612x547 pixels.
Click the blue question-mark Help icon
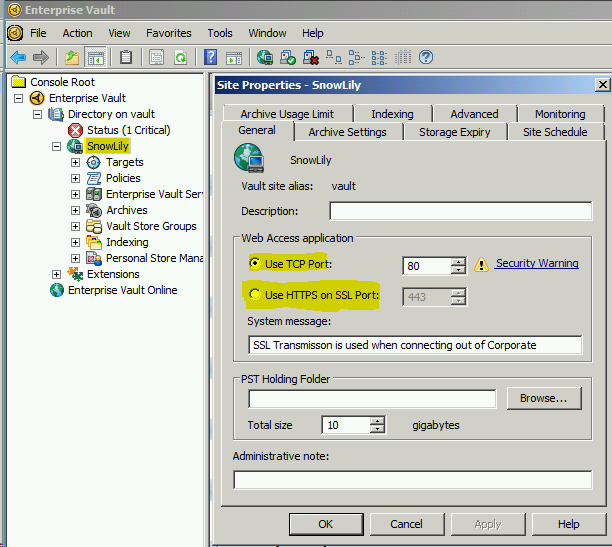211,57
